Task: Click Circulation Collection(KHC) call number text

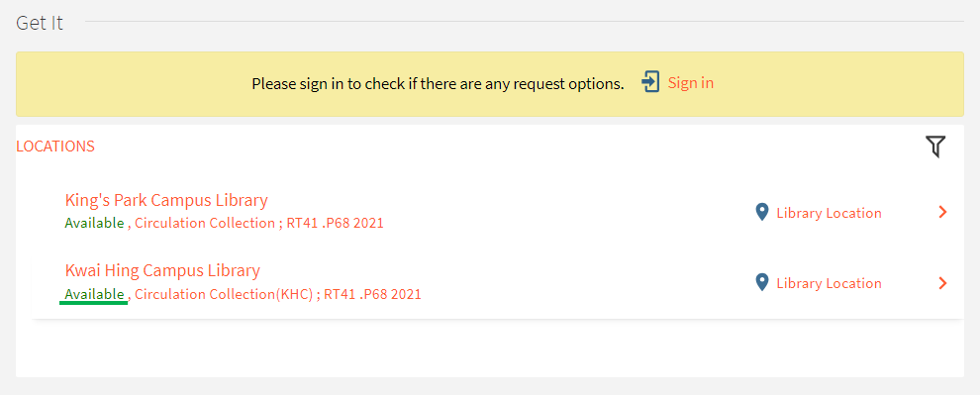Action: pyautogui.click(x=278, y=294)
